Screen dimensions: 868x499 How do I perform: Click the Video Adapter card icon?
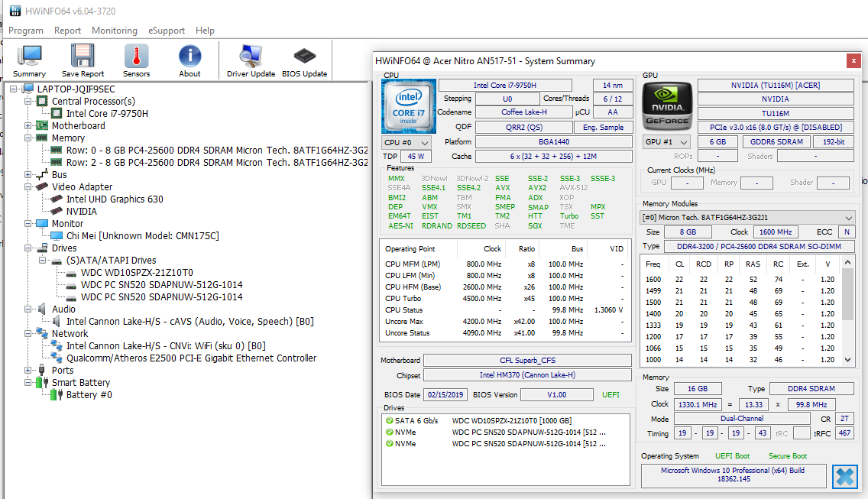[x=42, y=186]
